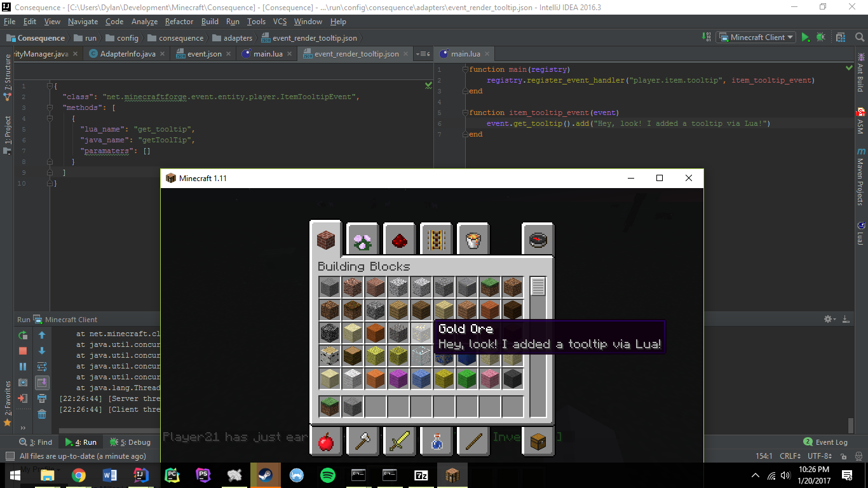Expand more Run panel actions chevron
The height and width of the screenshot is (488, 868).
tap(23, 428)
